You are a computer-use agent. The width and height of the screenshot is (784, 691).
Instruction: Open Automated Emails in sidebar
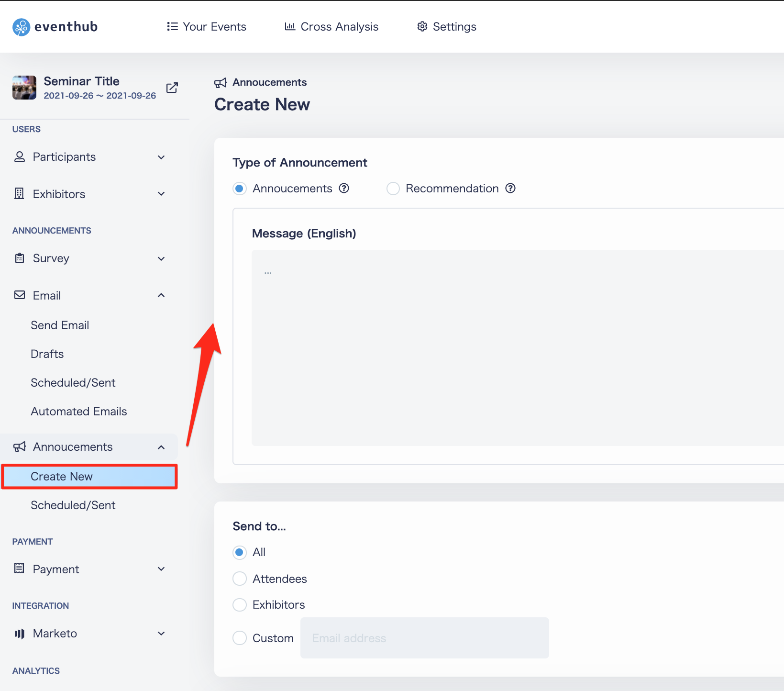[79, 412]
